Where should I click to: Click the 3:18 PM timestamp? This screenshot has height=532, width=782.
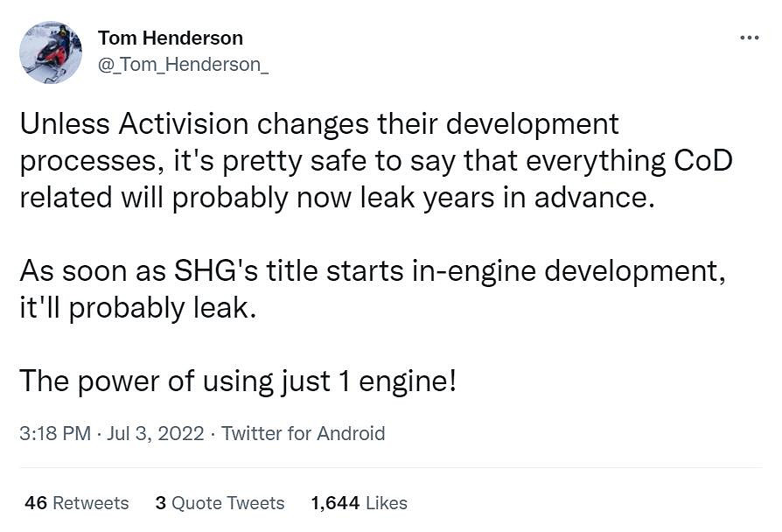[54, 433]
